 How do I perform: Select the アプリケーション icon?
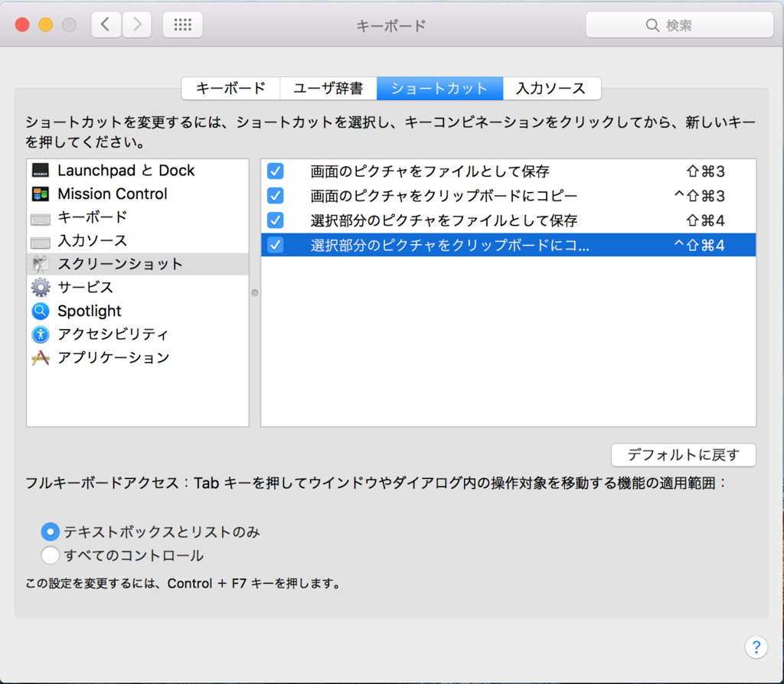coord(41,358)
